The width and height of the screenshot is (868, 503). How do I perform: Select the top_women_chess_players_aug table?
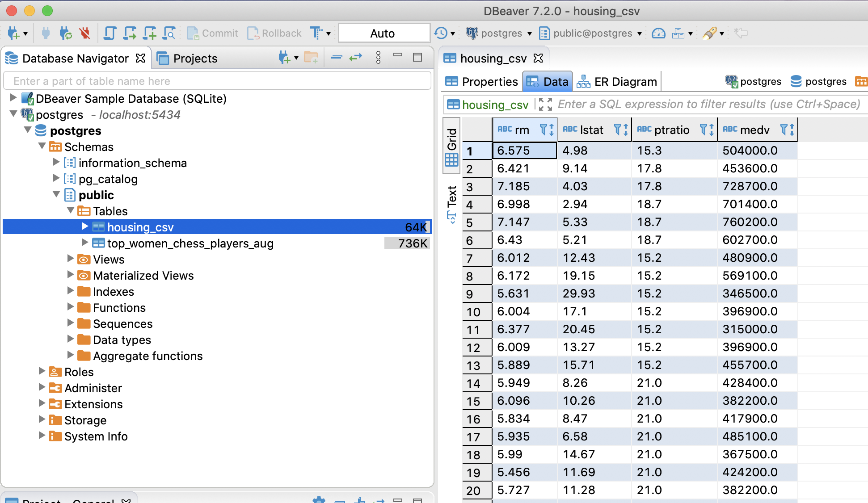pyautogui.click(x=190, y=243)
